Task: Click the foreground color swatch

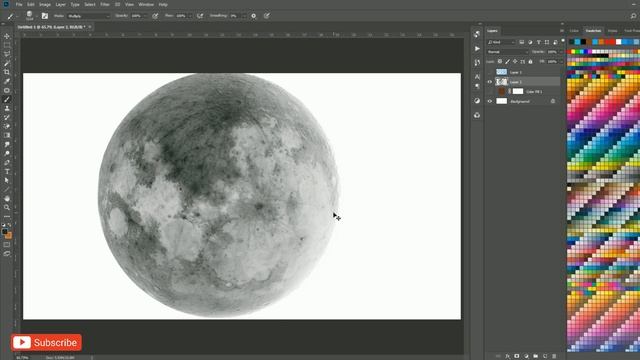Action: [x=5, y=231]
